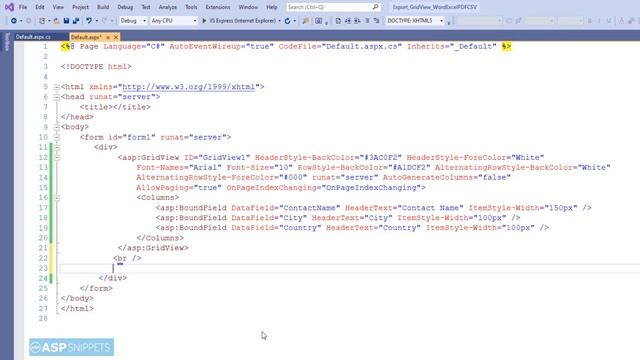Viewport: 640px width, 360px height.
Task: Click the "<title></title>" tag
Action: tap(115, 107)
